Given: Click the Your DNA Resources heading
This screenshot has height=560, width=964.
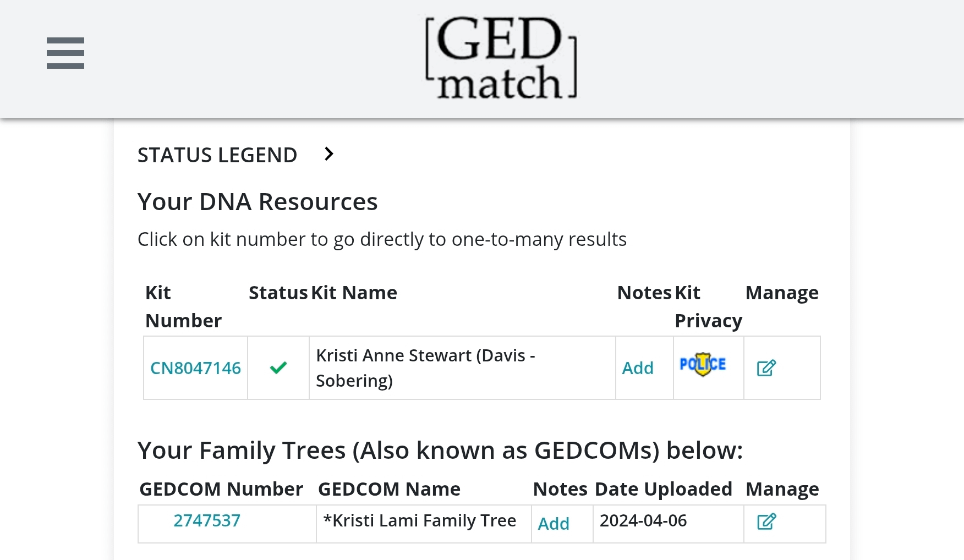Looking at the screenshot, I should (x=258, y=202).
